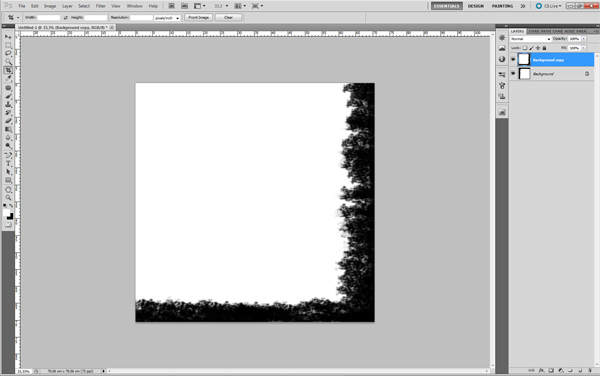Hide the Background copy layer
This screenshot has width=600, height=376.
(513, 60)
